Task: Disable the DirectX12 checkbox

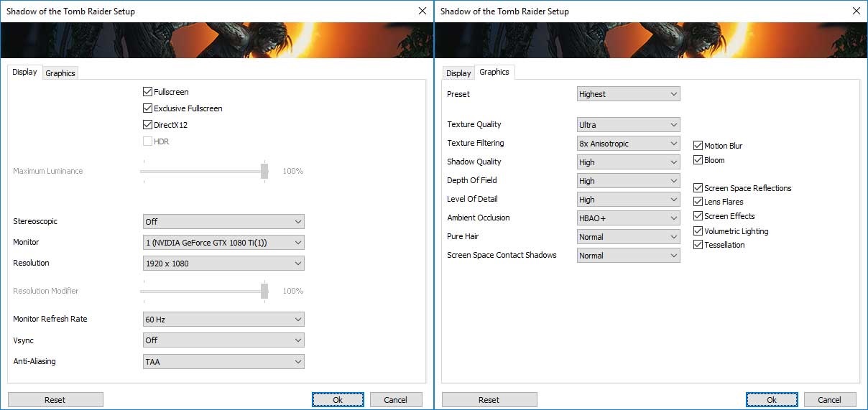Action: pos(148,125)
